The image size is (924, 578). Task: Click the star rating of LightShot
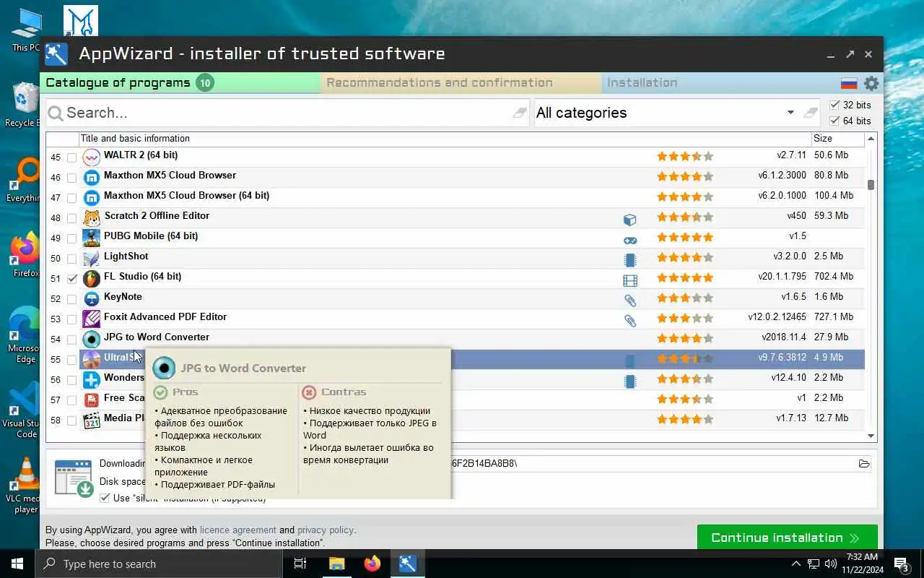tap(684, 257)
